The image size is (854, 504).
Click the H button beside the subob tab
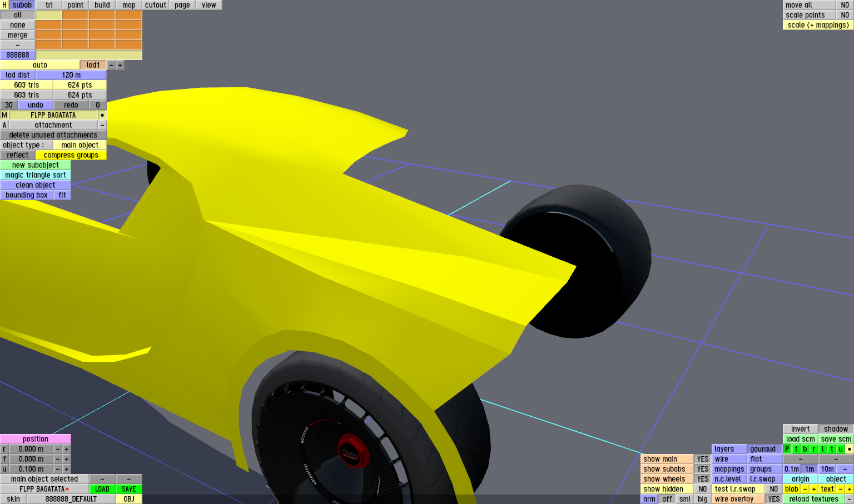point(4,5)
